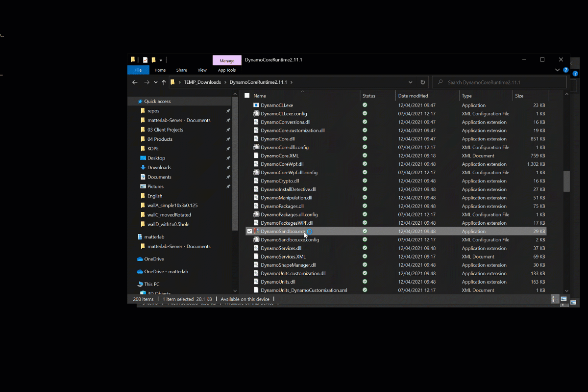
Task: Open the View ribbon tab
Action: tap(202, 70)
